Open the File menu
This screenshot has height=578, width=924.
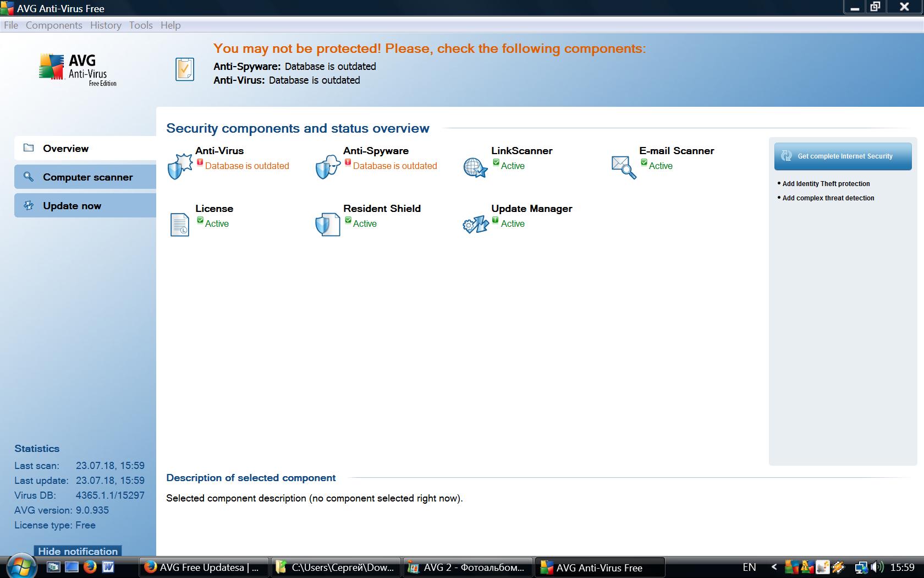click(11, 25)
